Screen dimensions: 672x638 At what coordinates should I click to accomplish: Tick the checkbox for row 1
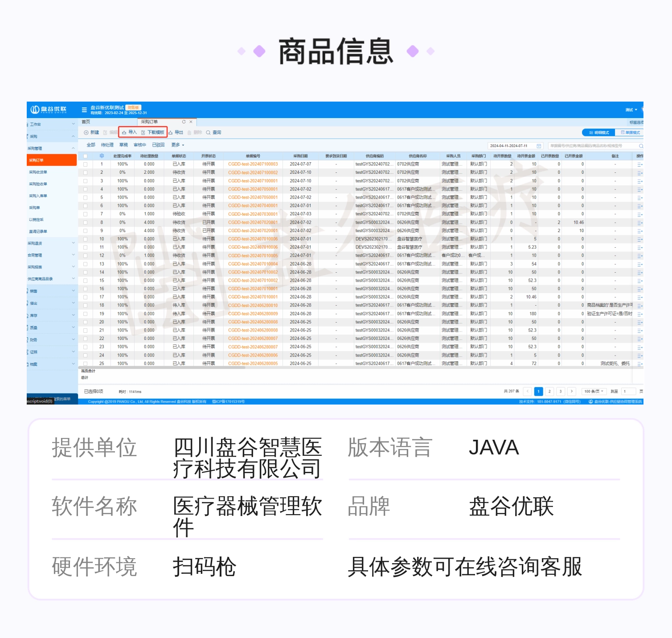[x=85, y=164]
